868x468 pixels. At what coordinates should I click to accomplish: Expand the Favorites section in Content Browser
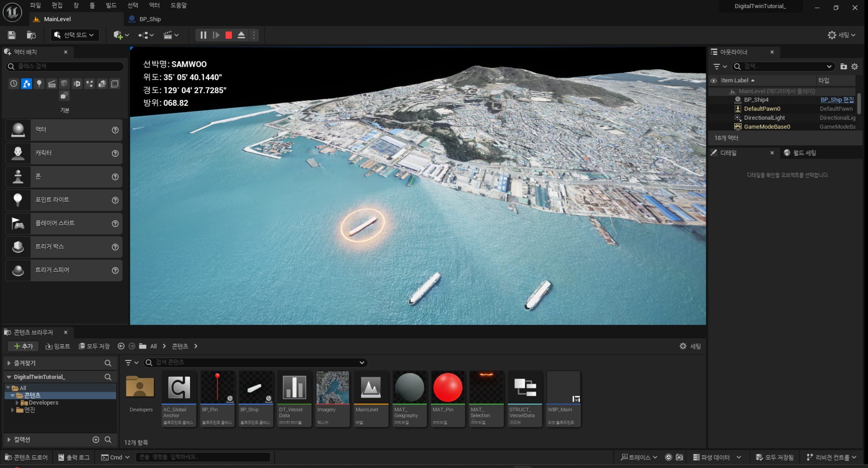point(9,363)
